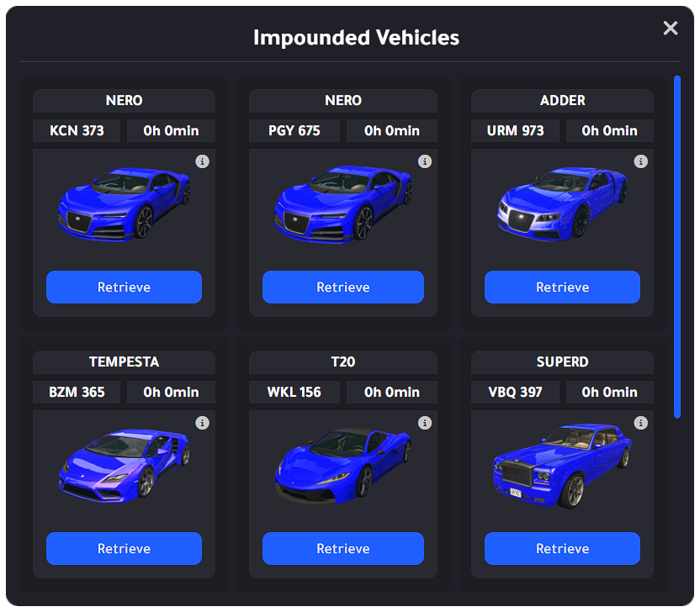Image resolution: width=700 pixels, height=612 pixels.
Task: Retrieve the Superd VBQ 397
Action: (x=562, y=549)
